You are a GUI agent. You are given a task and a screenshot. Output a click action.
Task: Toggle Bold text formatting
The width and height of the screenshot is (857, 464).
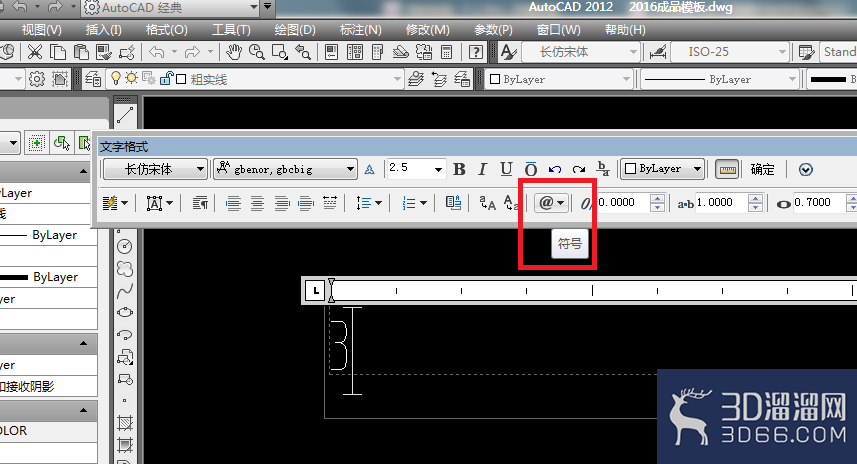click(x=459, y=169)
